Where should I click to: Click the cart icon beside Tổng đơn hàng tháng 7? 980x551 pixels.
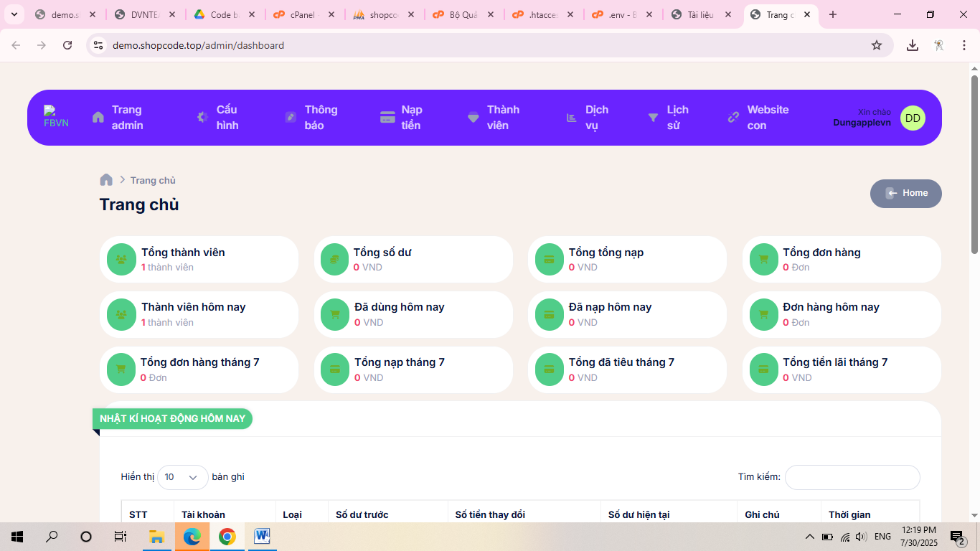pos(121,369)
